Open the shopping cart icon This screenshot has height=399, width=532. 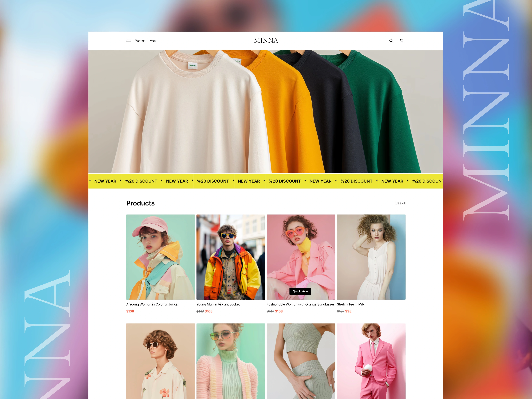point(401,41)
